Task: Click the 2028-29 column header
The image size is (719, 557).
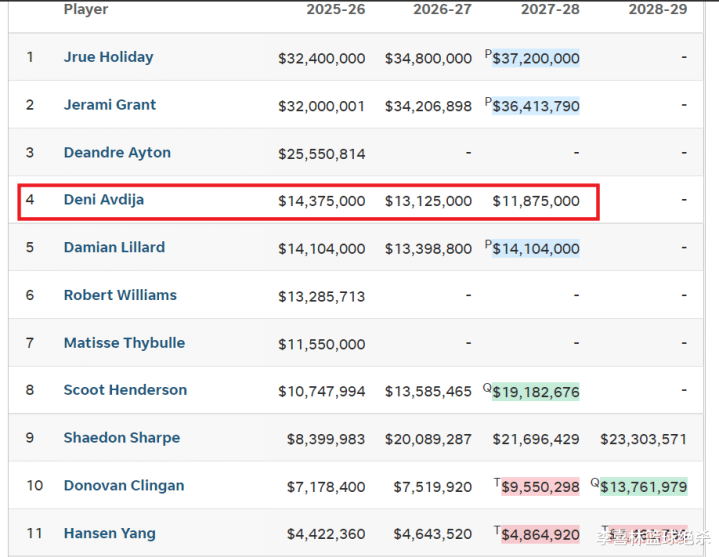Action: coord(657,10)
